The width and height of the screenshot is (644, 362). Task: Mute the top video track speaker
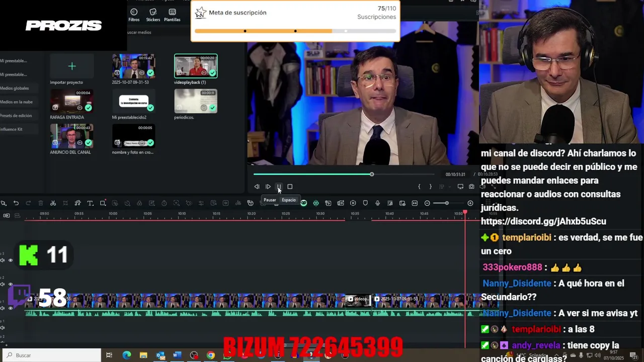coord(3,260)
